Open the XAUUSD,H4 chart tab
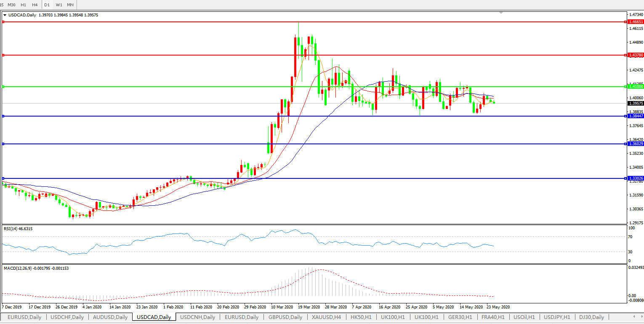Viewport: 644px width, 324px height. pyautogui.click(x=326, y=317)
